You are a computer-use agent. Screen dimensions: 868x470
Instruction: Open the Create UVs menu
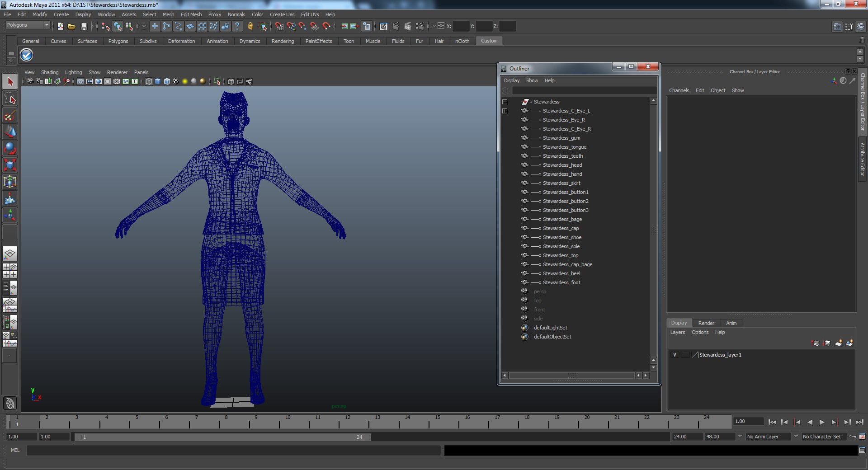coord(282,14)
